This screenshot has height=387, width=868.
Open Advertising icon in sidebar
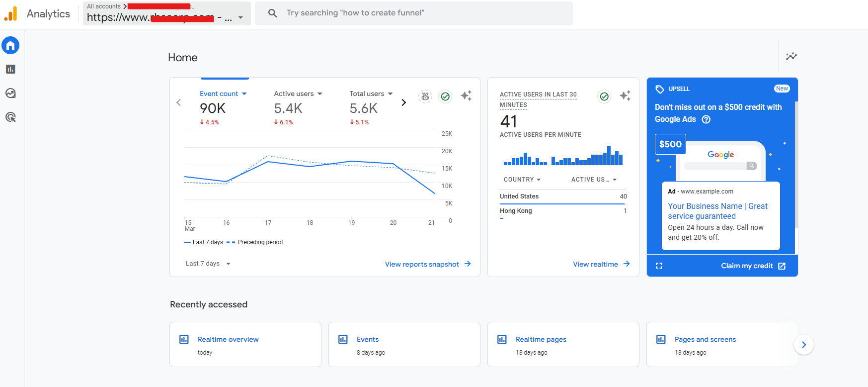10,117
